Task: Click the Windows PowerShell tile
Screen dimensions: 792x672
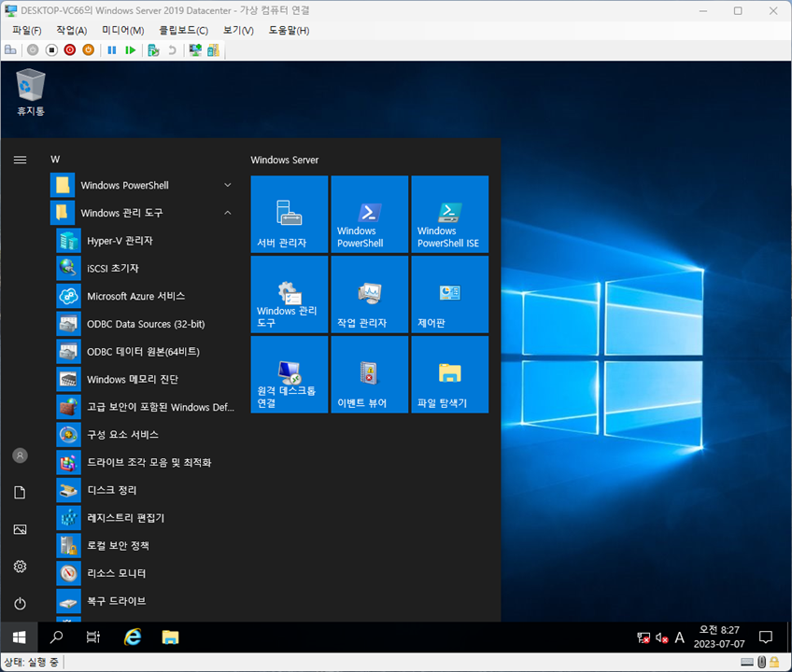Action: pyautogui.click(x=370, y=214)
